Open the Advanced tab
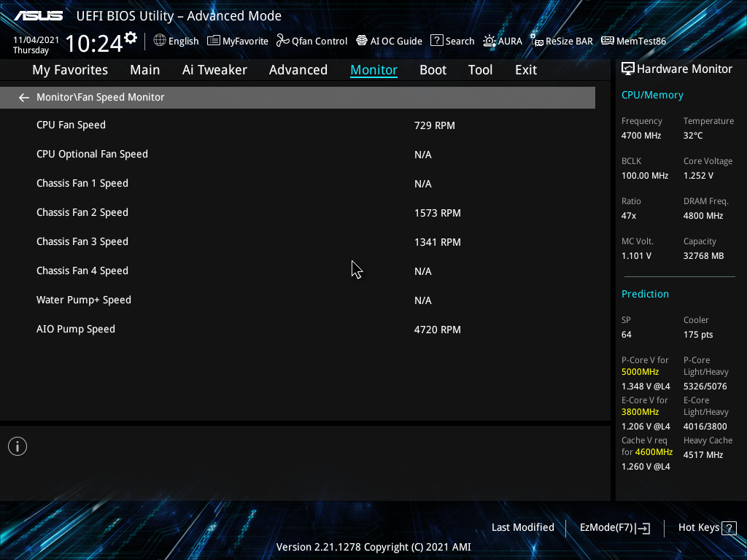Viewport: 747px width, 560px height. click(298, 70)
